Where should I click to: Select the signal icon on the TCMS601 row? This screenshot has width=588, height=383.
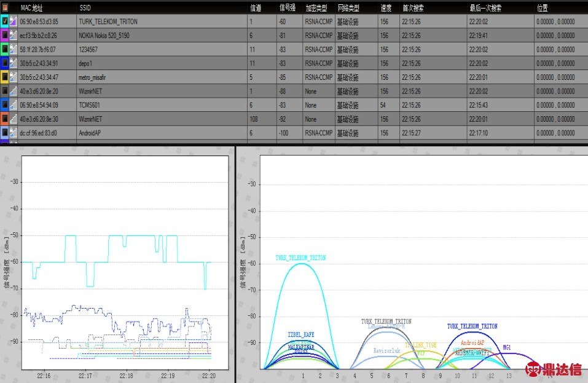pyautogui.click(x=14, y=105)
